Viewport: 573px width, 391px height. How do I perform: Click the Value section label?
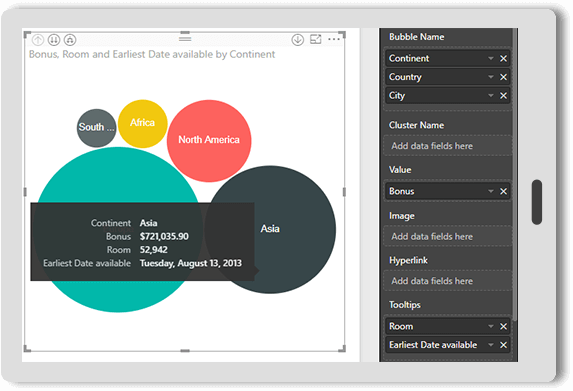tap(400, 170)
